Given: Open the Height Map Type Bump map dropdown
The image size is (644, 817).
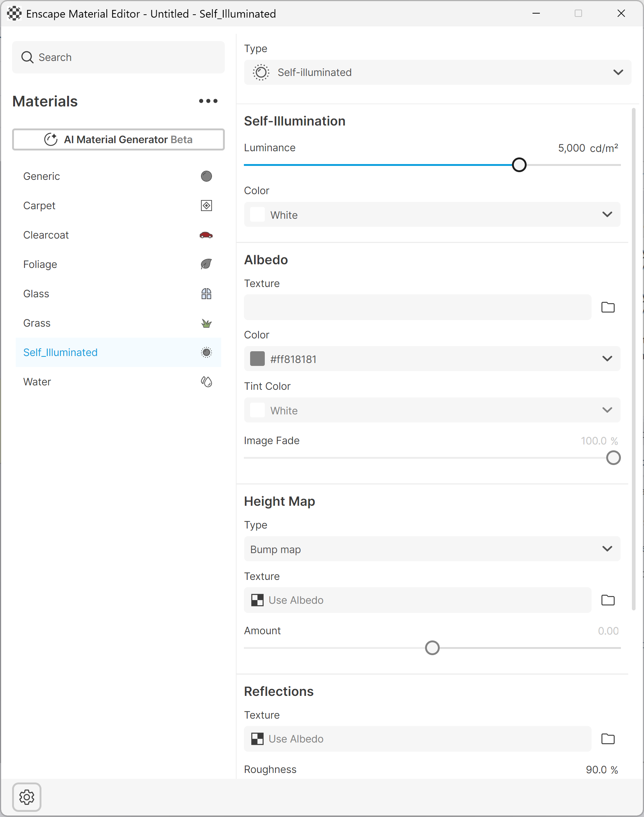Looking at the screenshot, I should coord(432,549).
